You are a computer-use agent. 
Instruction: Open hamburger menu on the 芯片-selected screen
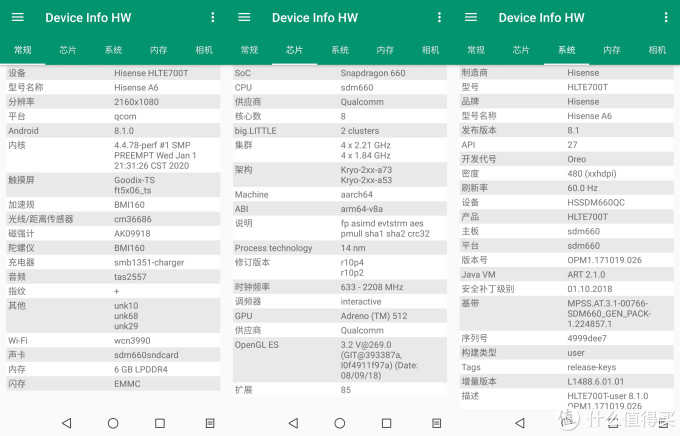click(244, 17)
